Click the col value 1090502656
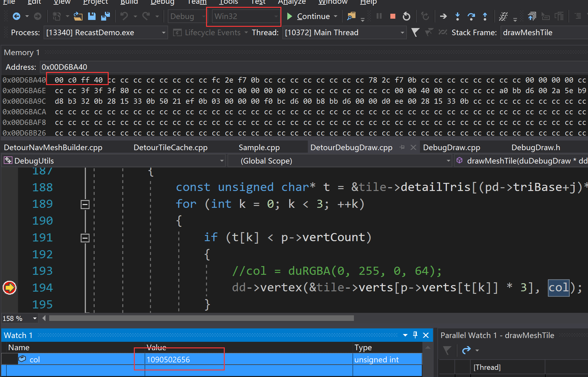The height and width of the screenshot is (377, 588). click(168, 360)
